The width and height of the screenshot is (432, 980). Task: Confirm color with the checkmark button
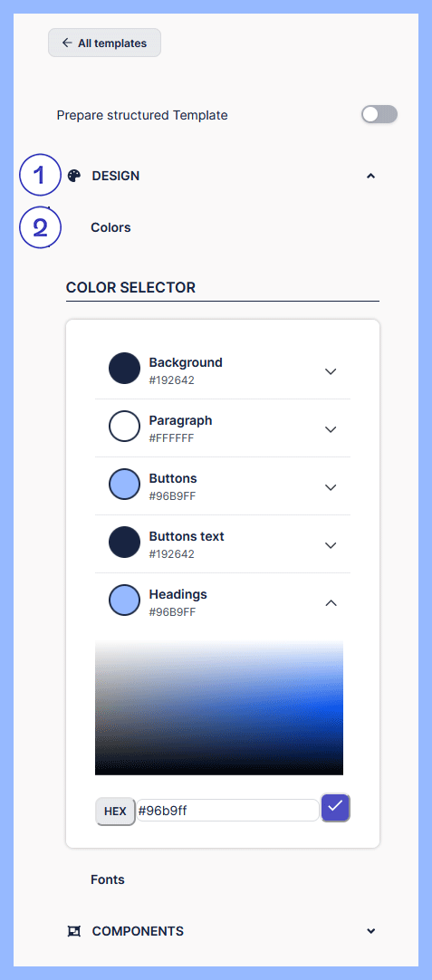tap(336, 808)
